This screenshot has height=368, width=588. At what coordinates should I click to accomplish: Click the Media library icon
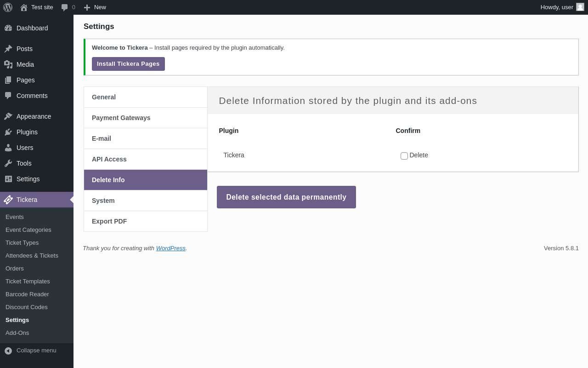[8, 64]
